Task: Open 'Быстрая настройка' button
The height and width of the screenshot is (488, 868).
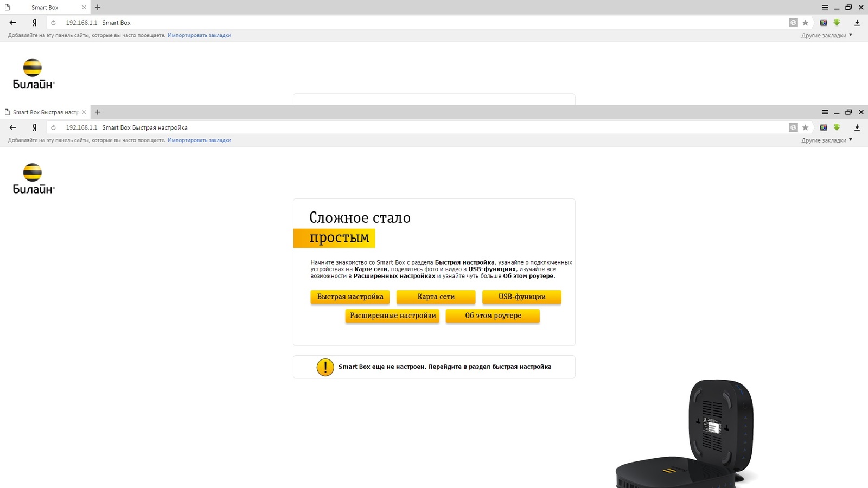Action: (x=350, y=297)
